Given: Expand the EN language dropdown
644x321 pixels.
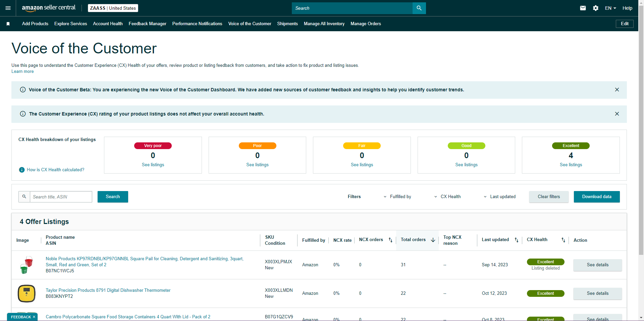Looking at the screenshot, I should pyautogui.click(x=610, y=8).
